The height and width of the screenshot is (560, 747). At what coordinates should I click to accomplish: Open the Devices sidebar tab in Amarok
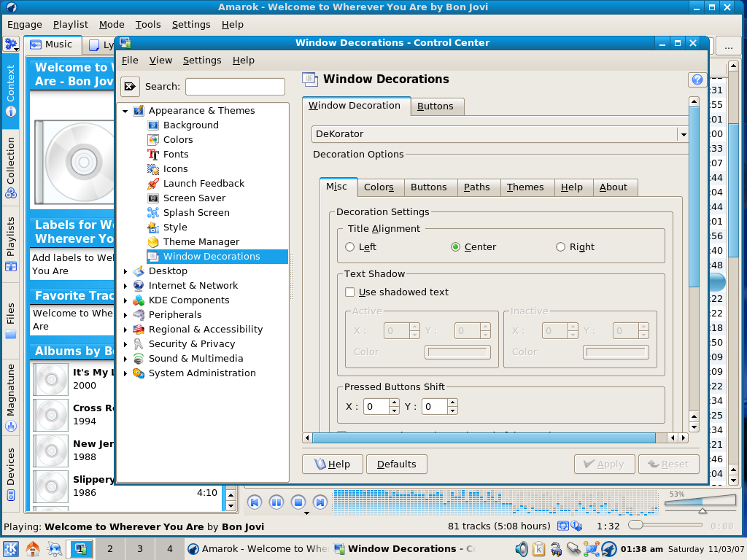(x=10, y=474)
